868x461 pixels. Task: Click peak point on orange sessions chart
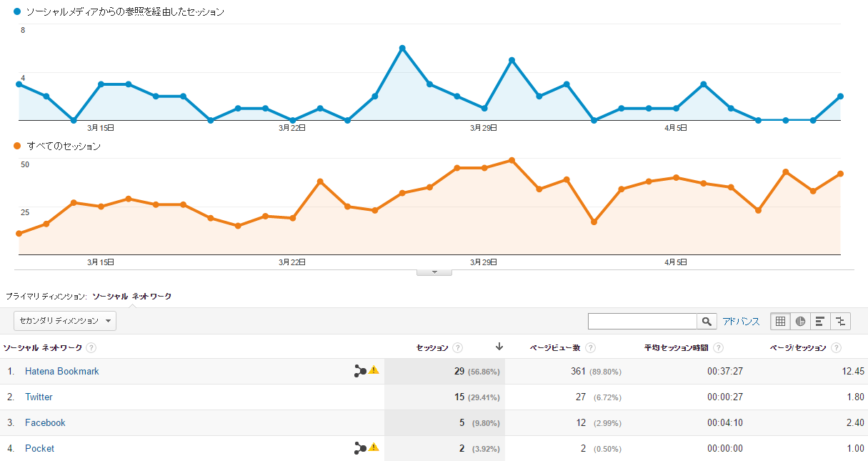(512, 160)
